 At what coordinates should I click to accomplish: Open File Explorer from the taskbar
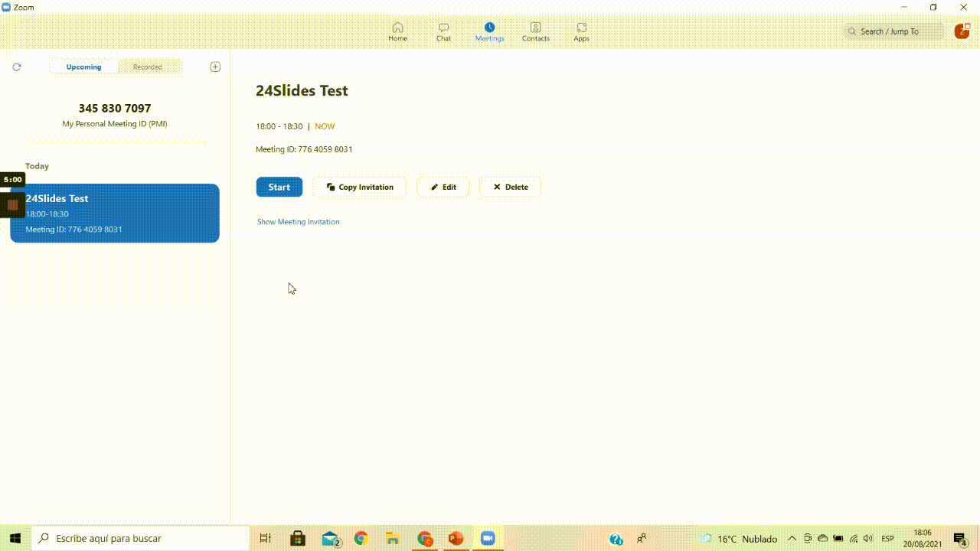pos(393,538)
